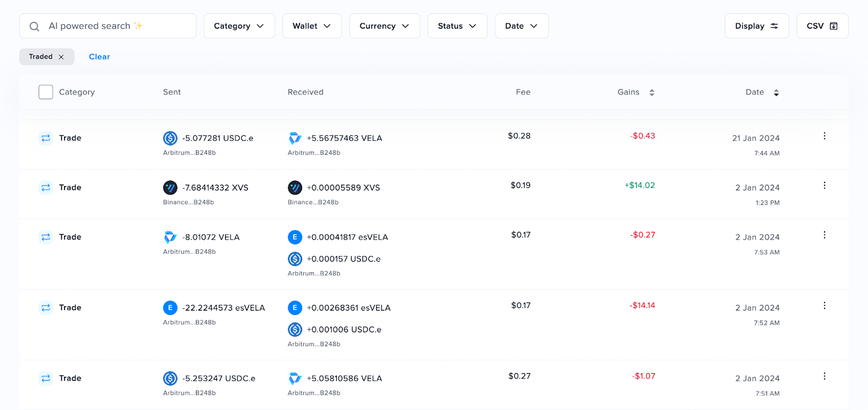Open options menu for 7:53 AM trade

coord(825,235)
